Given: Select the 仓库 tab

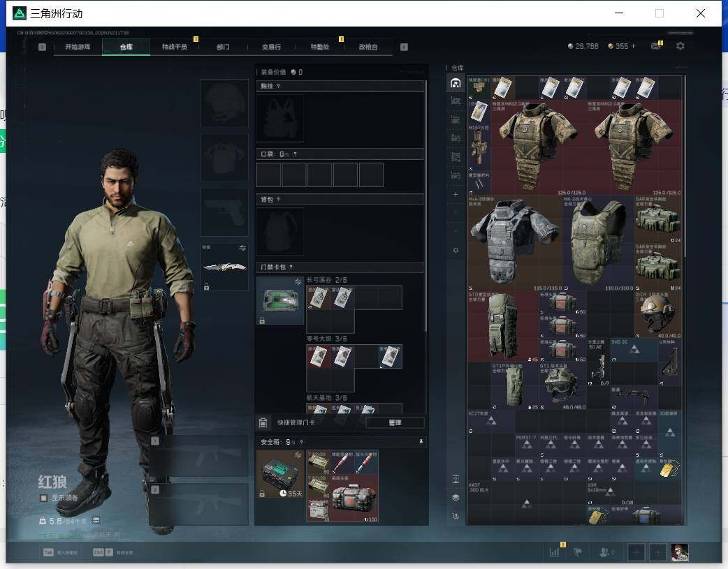Looking at the screenshot, I should [126, 47].
